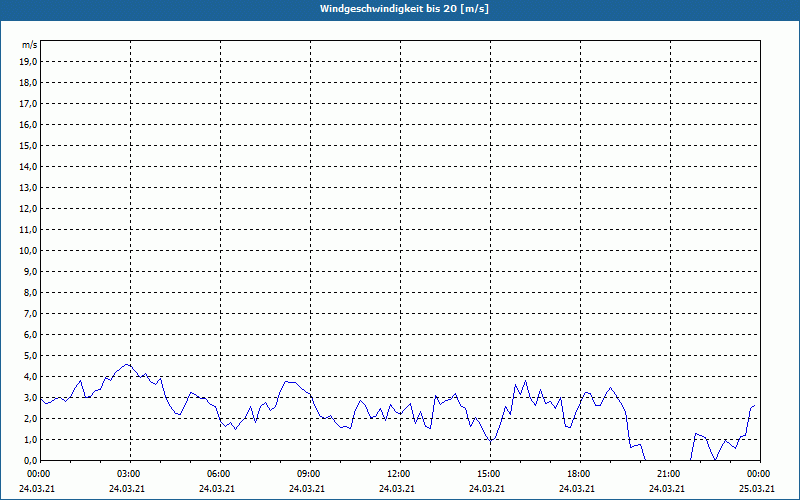Click the 15:00 time axis label

[x=488, y=473]
